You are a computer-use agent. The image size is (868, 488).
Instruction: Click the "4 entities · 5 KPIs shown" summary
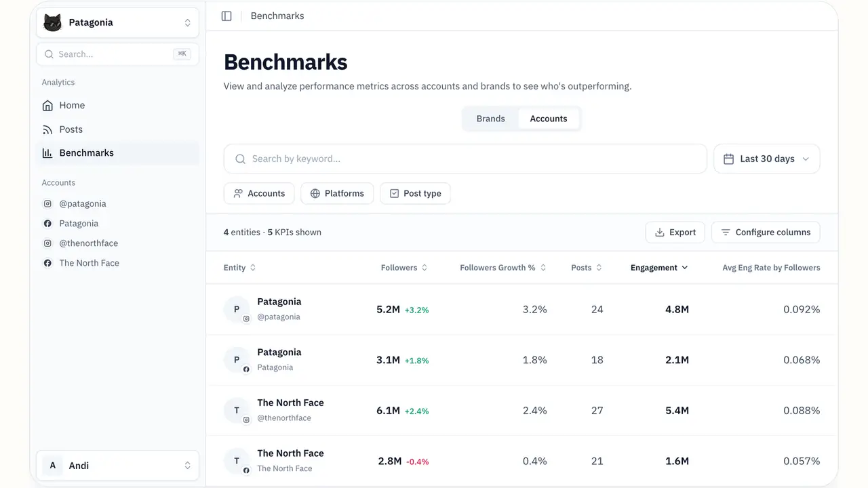(x=273, y=232)
